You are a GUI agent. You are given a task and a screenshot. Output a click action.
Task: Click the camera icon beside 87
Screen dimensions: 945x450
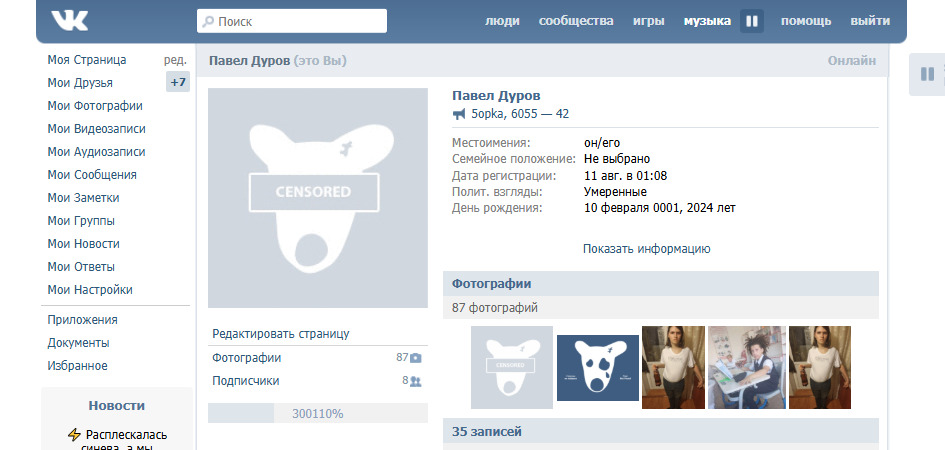tap(416, 358)
